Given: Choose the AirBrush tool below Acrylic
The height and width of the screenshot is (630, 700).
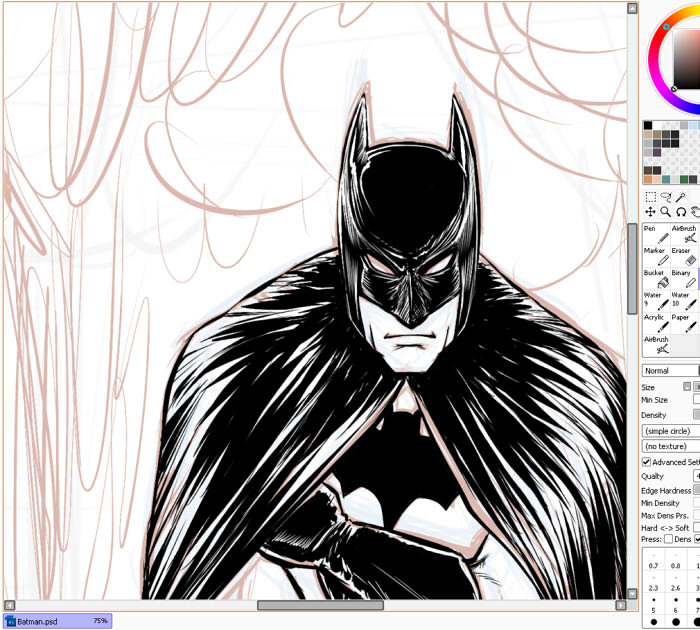Looking at the screenshot, I should pyautogui.click(x=656, y=345).
